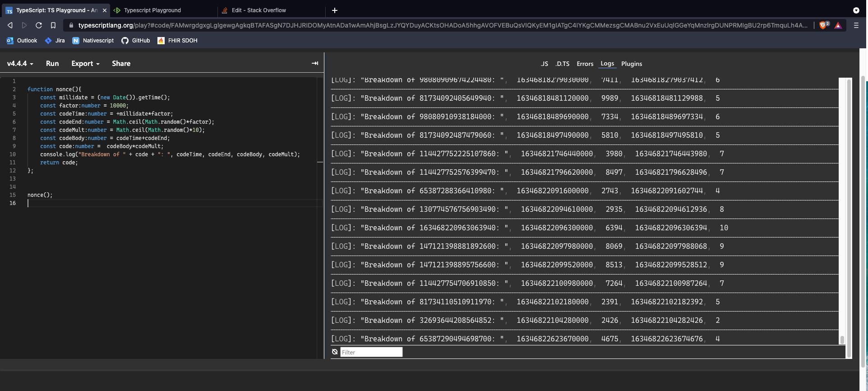The width and height of the screenshot is (868, 391).
Task: Click the browser forward arrow
Action: (x=24, y=25)
